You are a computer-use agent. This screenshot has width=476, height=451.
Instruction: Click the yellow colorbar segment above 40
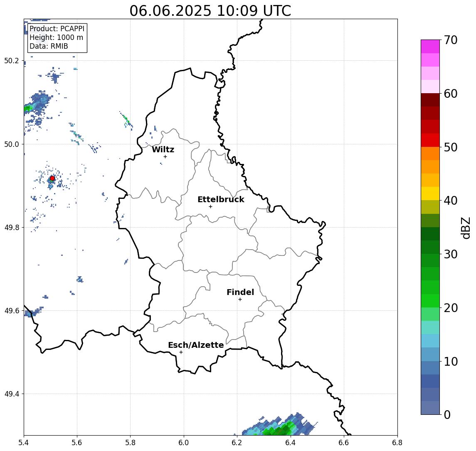coord(430,194)
